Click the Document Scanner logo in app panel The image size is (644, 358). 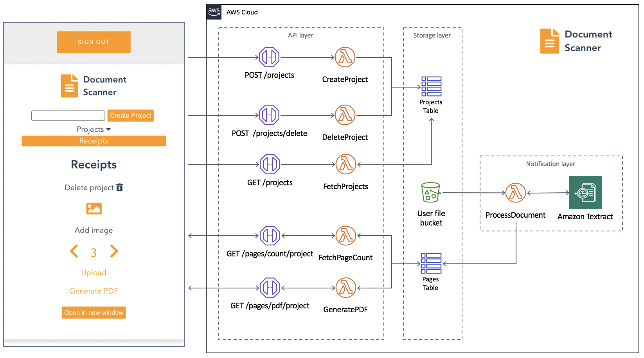click(69, 86)
